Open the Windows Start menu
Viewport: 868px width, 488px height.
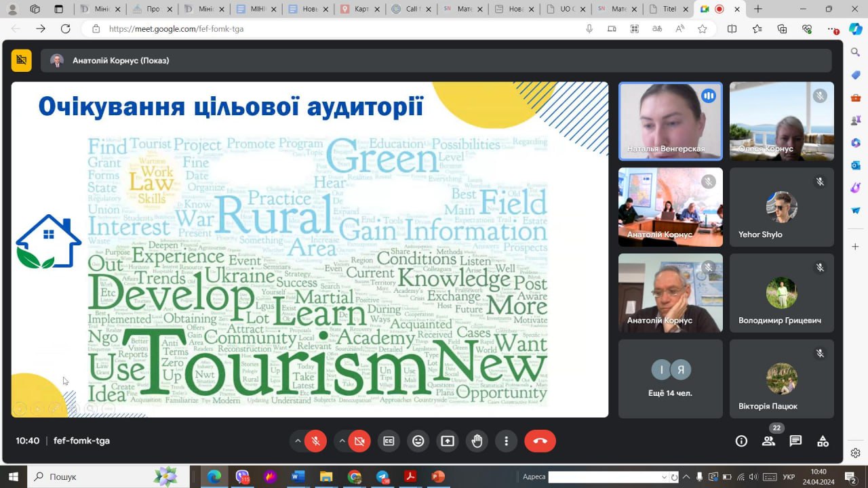click(x=13, y=477)
